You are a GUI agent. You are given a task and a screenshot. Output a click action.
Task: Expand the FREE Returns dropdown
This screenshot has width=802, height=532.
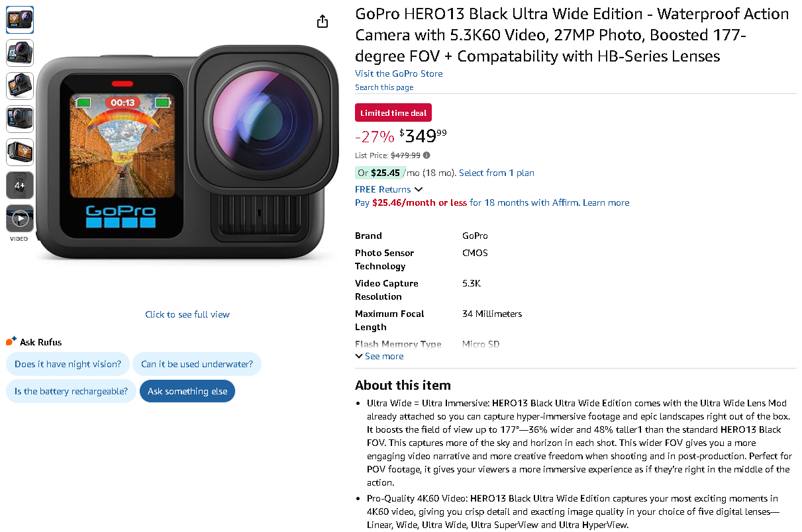(x=389, y=189)
